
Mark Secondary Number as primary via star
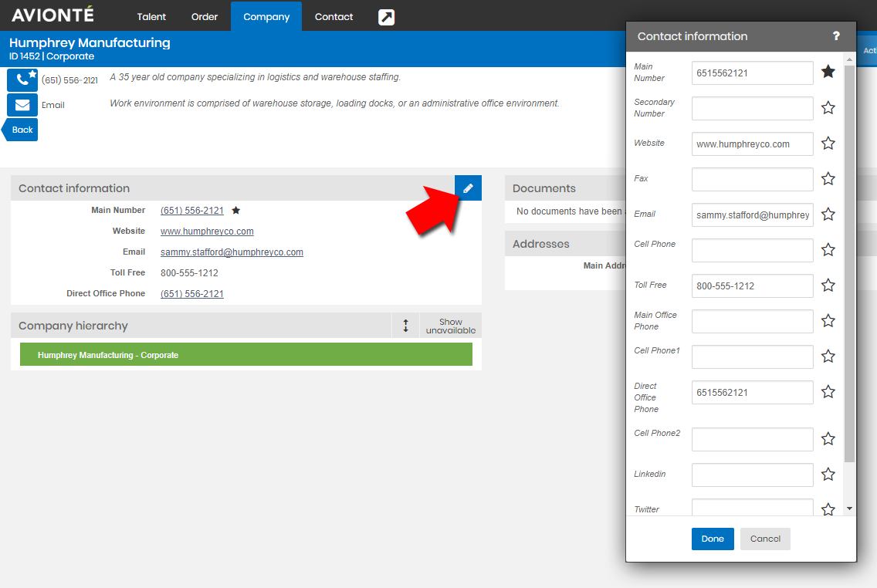click(x=828, y=107)
